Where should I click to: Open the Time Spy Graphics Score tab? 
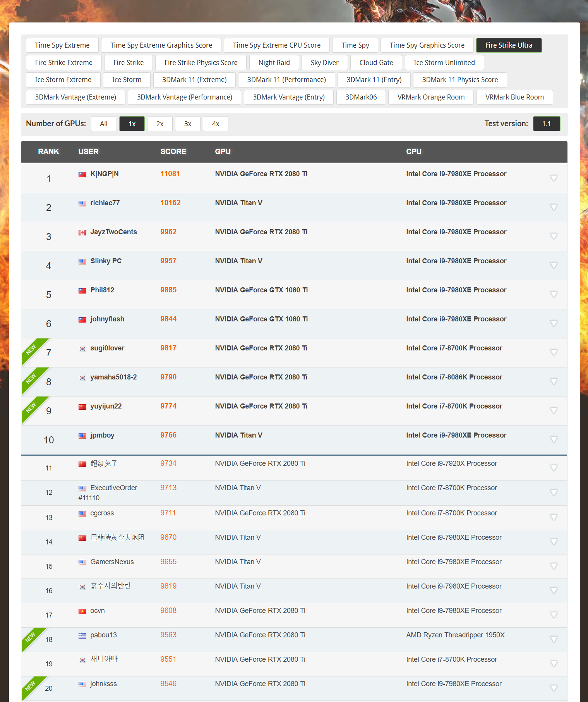[x=427, y=45]
